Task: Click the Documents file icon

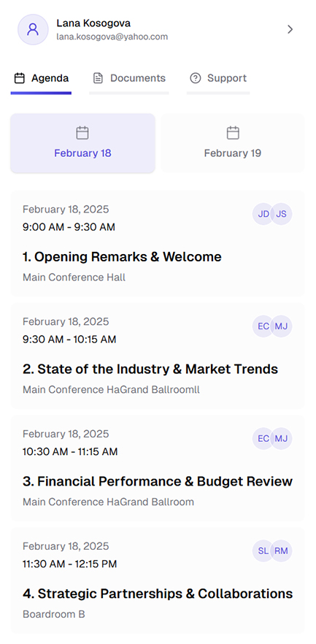Action: point(98,78)
